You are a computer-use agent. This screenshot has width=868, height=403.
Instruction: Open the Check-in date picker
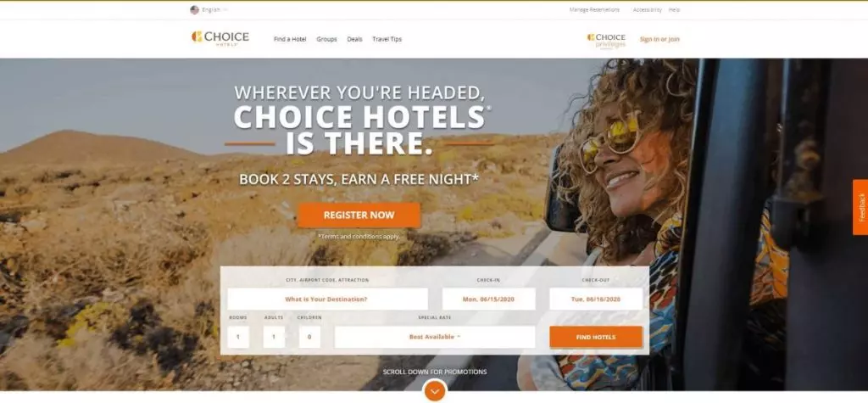tap(488, 299)
